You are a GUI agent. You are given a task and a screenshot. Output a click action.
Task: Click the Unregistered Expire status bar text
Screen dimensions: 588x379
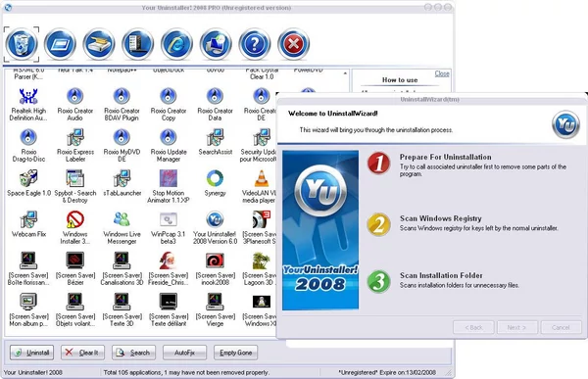coord(387,372)
